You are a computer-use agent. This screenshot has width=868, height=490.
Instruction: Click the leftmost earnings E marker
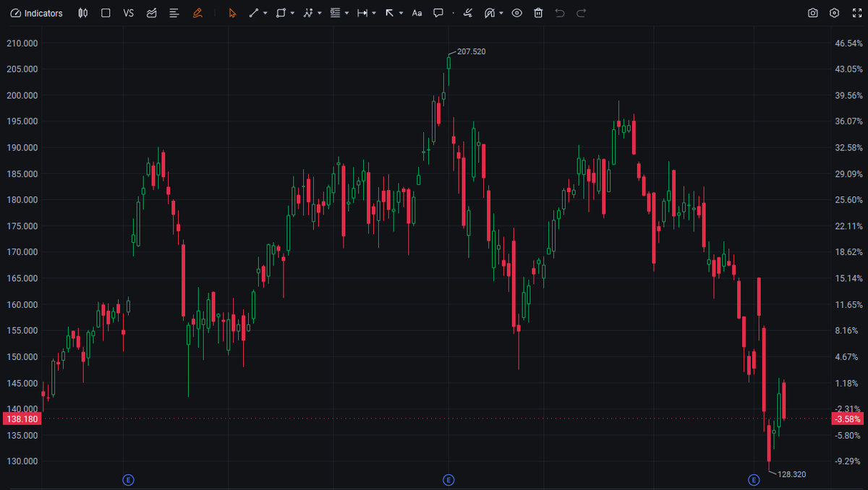pos(128,480)
